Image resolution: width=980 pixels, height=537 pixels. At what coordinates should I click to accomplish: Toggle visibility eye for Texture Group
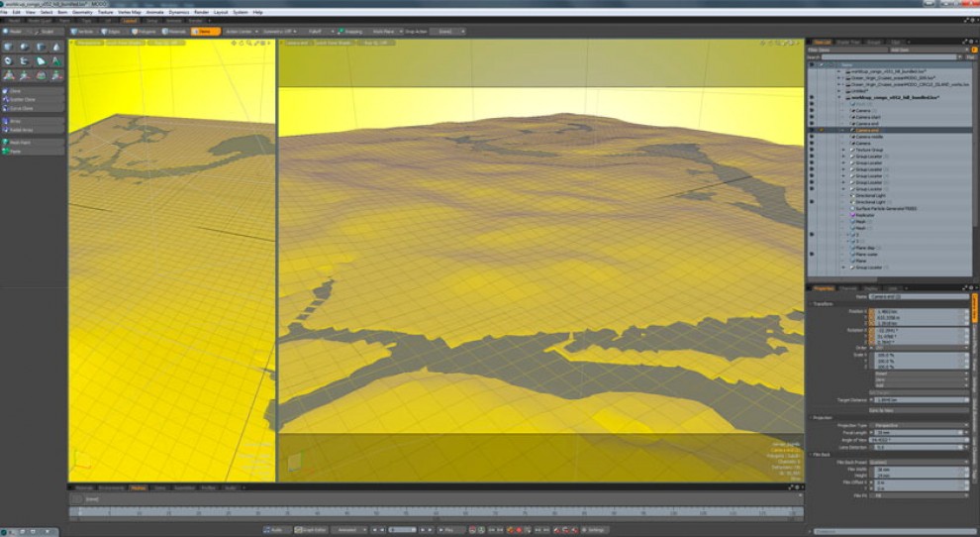[x=812, y=150]
